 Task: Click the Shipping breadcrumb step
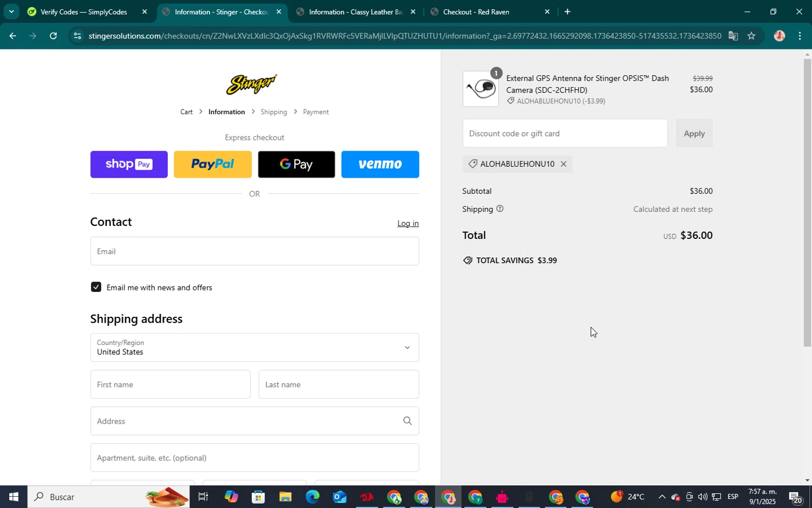click(273, 112)
